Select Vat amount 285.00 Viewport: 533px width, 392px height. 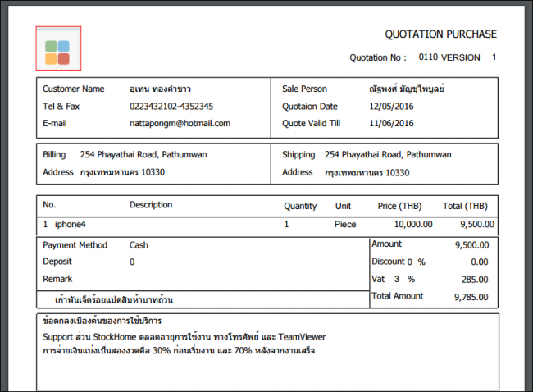pos(475,280)
